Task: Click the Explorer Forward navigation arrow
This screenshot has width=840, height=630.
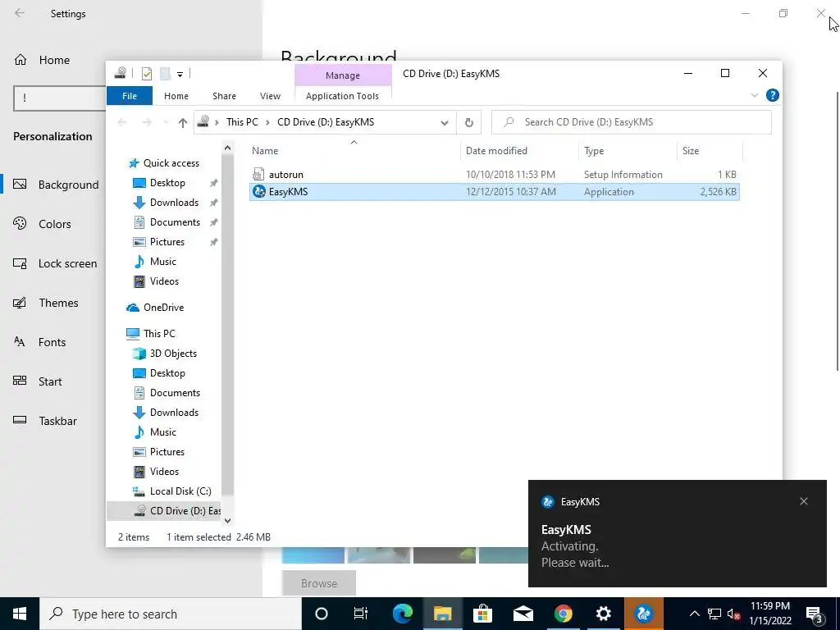Action: [146, 123]
